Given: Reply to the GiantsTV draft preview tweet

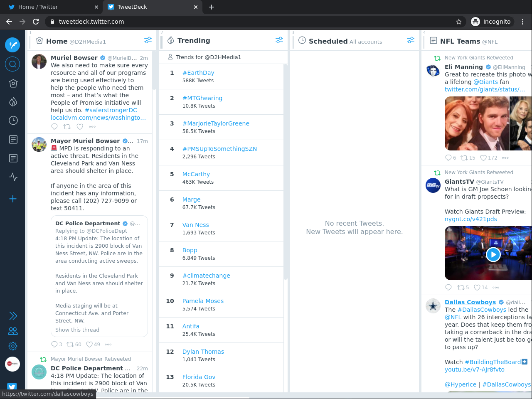Looking at the screenshot, I should pos(448,287).
